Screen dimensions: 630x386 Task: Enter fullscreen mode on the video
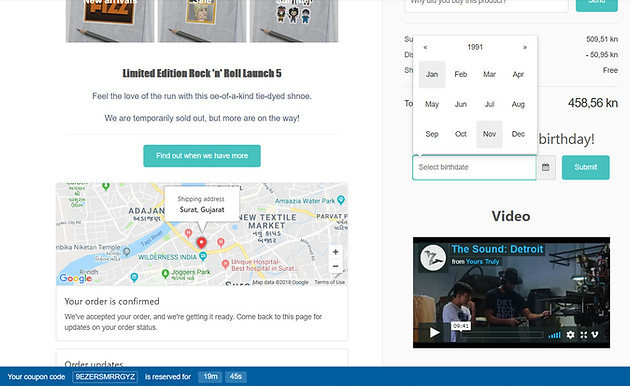[x=583, y=335]
